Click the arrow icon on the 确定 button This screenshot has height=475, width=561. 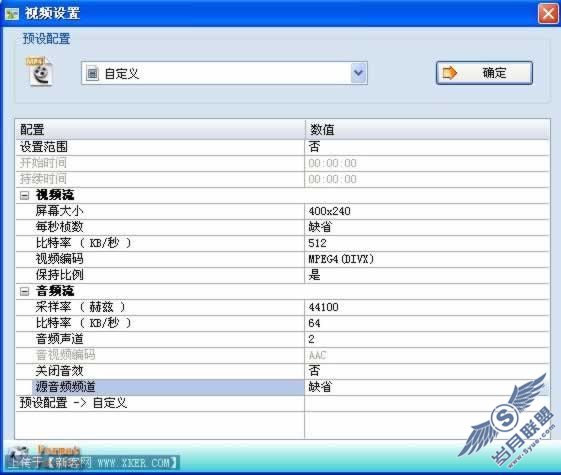[x=450, y=73]
